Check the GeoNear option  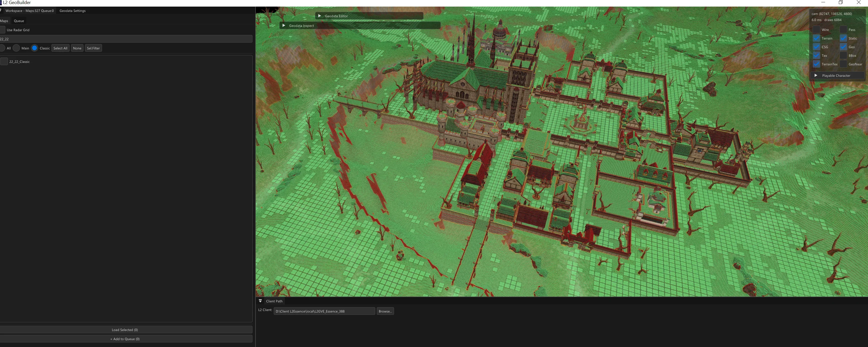(843, 64)
